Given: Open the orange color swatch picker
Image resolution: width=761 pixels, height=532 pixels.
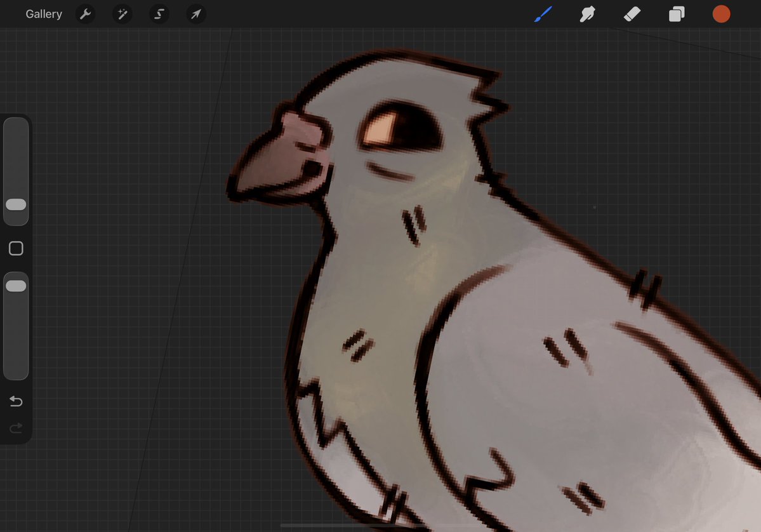Looking at the screenshot, I should [721, 14].
